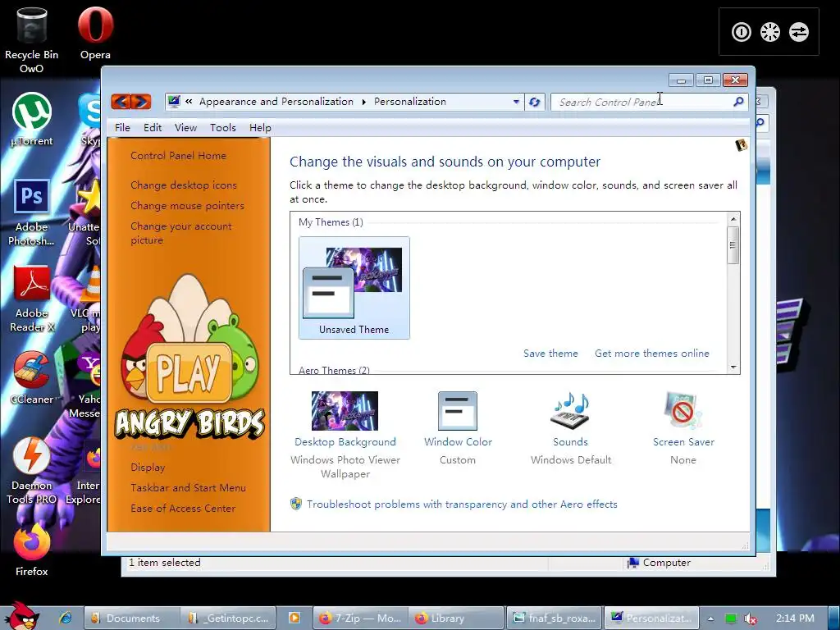Click the 2:14 PM clock
Screen dimensions: 840x630
pyautogui.click(x=795, y=619)
